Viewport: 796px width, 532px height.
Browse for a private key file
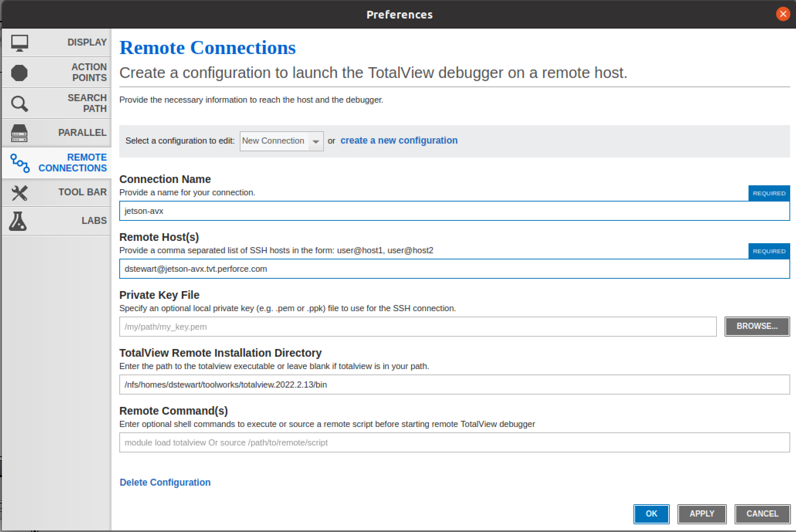pos(757,327)
